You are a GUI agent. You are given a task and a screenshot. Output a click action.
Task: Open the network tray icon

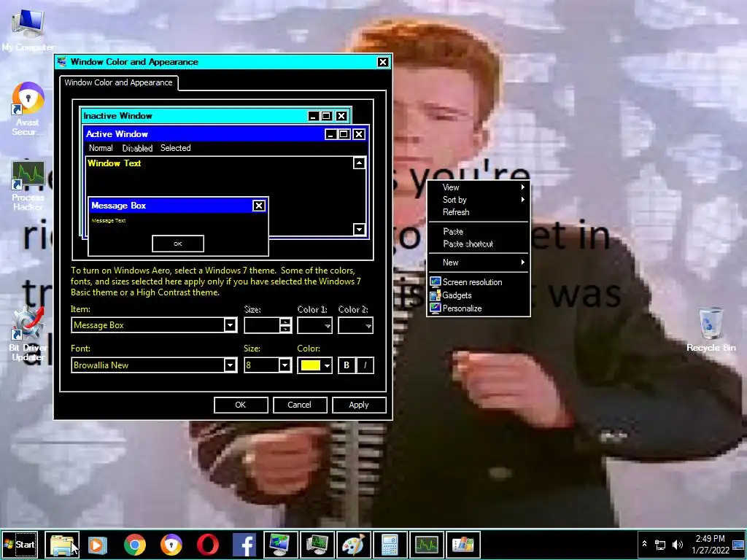click(x=660, y=544)
